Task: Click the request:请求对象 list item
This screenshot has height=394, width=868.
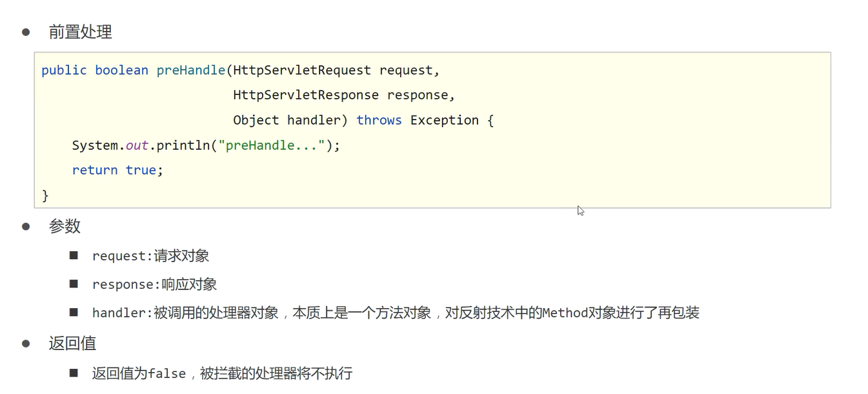Action: 150,256
